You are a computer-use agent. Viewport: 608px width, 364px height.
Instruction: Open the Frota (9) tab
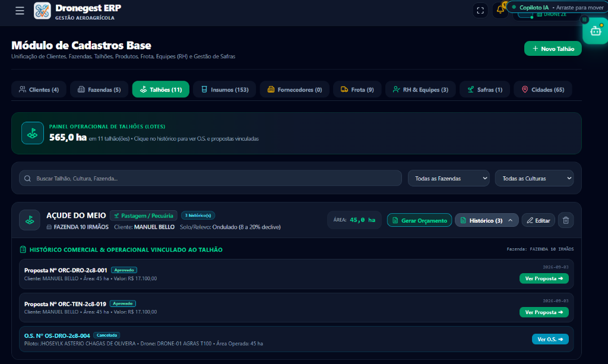tap(357, 90)
